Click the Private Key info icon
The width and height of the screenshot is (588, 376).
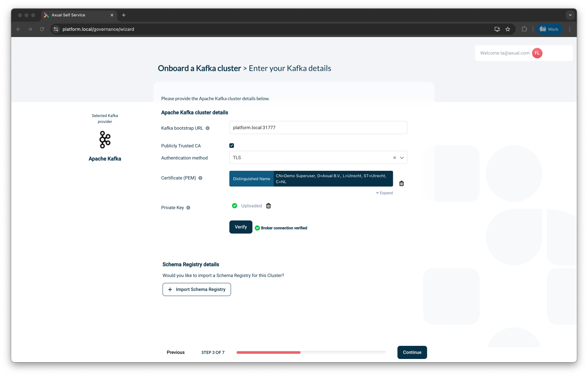(x=188, y=208)
